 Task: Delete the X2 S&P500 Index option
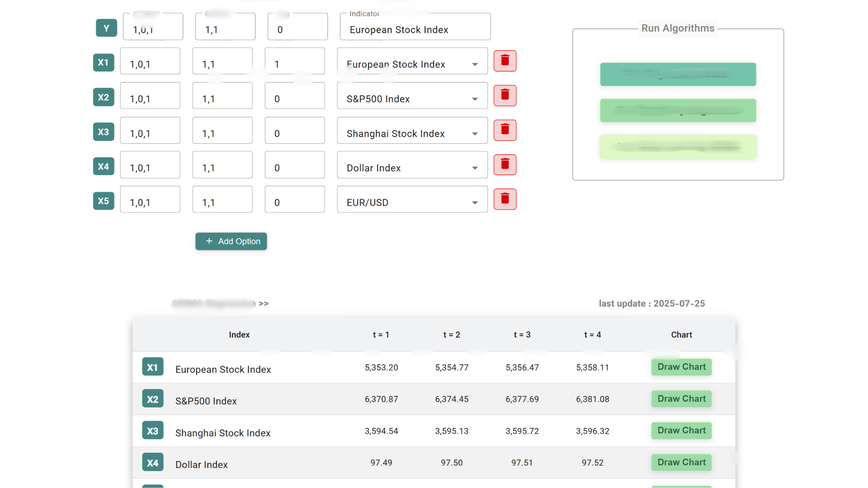tap(505, 95)
